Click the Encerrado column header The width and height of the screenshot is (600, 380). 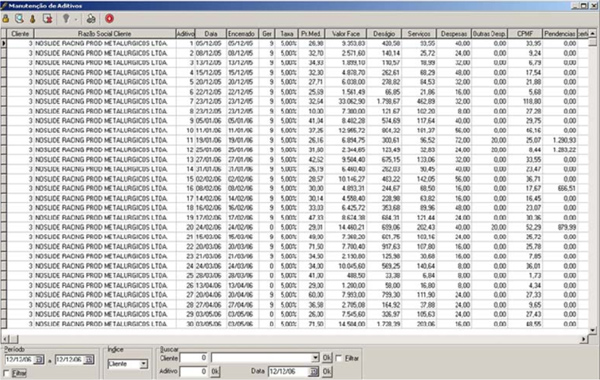point(242,34)
